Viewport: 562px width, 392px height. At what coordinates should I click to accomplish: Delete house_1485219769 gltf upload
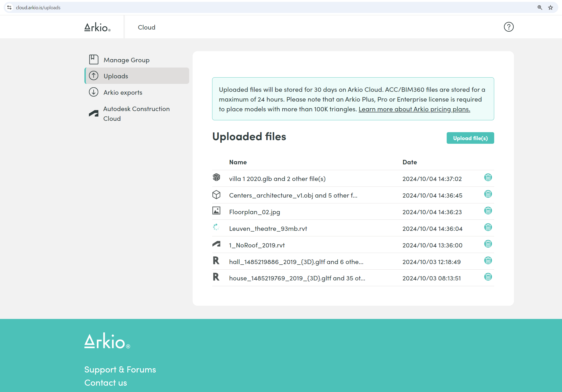488,277
